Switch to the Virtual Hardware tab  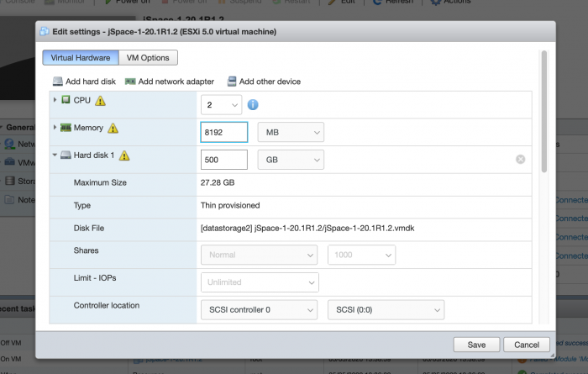tap(81, 58)
